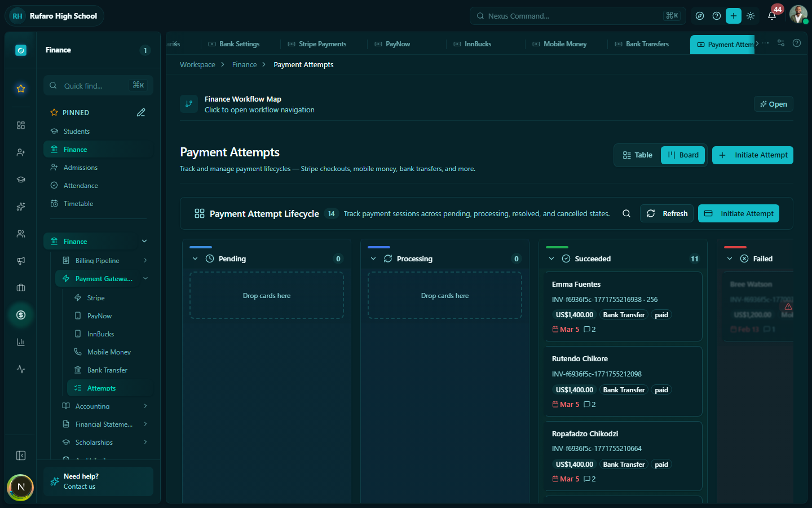Collapse the Pending column

(x=195, y=259)
